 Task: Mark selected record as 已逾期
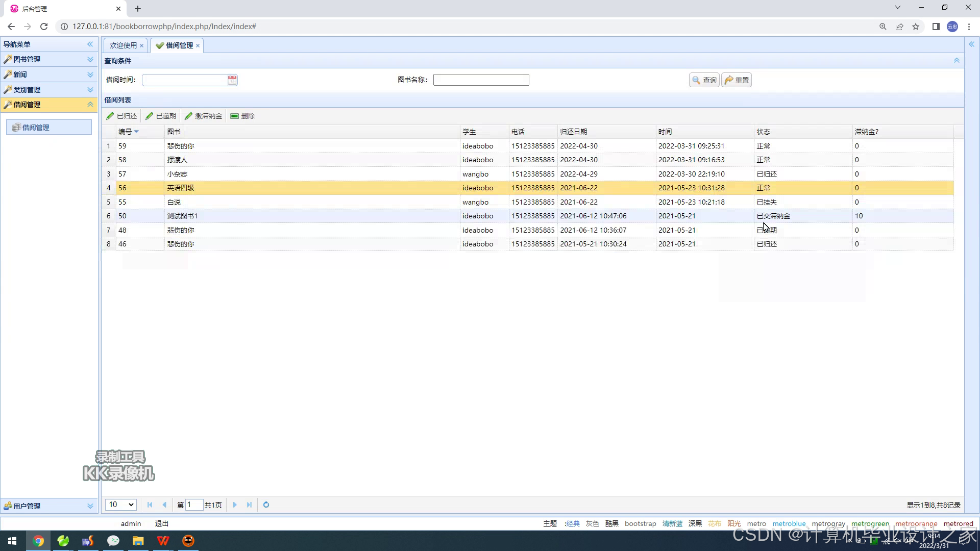(x=161, y=116)
